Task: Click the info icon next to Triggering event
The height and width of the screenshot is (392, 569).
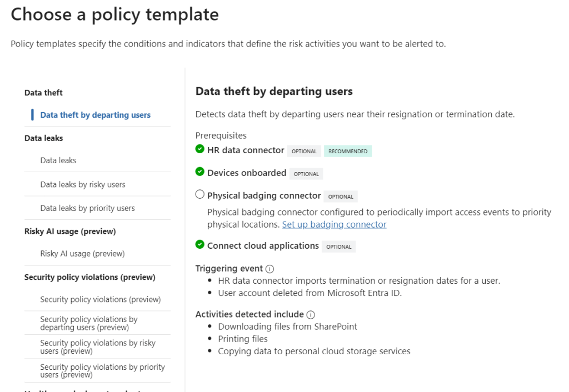Action: click(270, 269)
